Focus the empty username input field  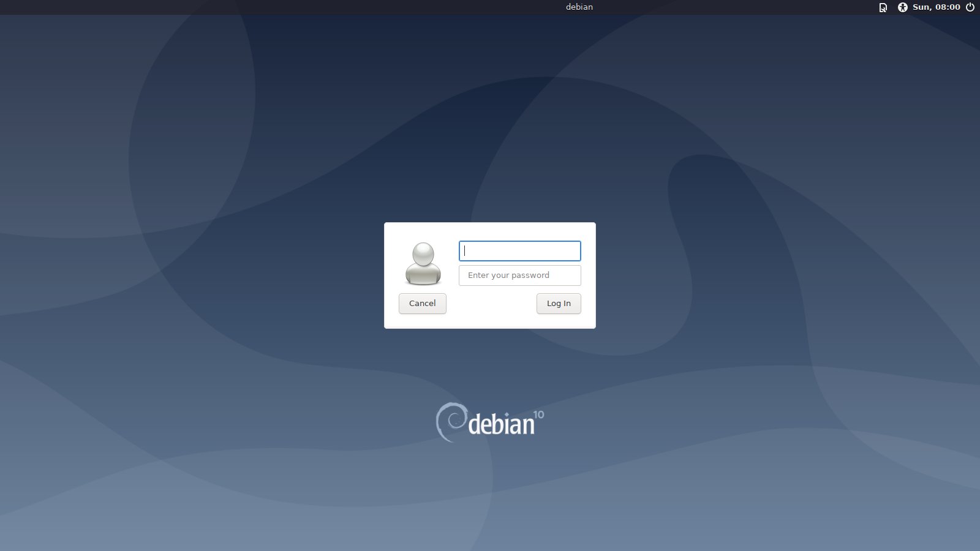pyautogui.click(x=520, y=251)
